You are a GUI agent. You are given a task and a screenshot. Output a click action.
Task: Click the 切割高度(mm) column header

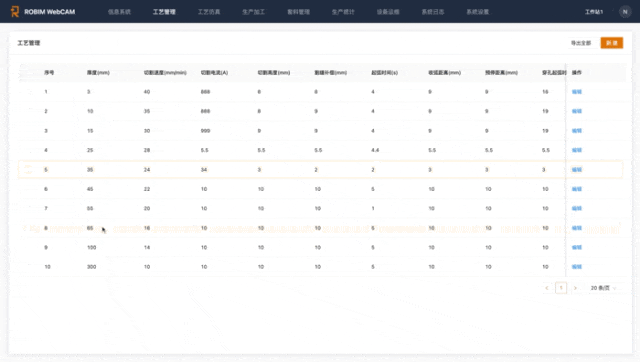point(273,73)
